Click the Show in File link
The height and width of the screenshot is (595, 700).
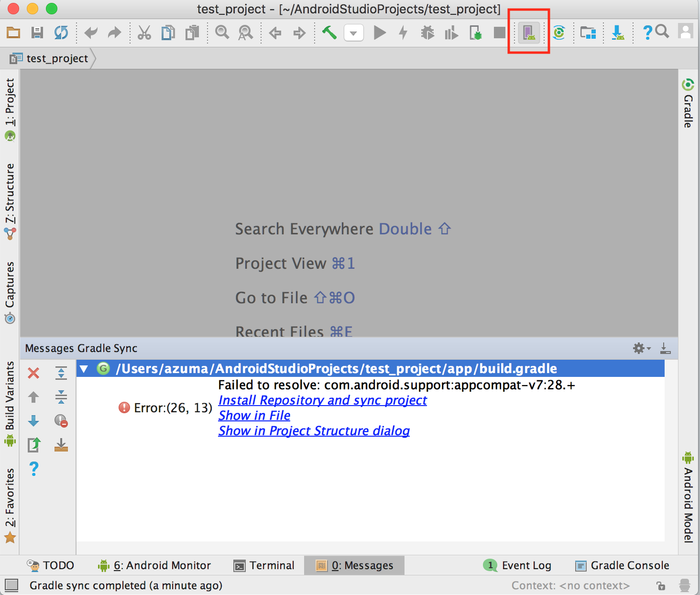(x=254, y=415)
